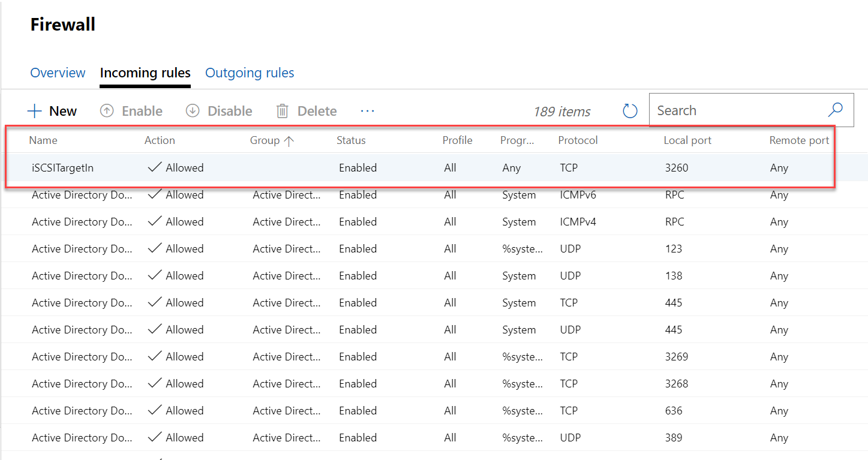Sort by the Profile column header
The height and width of the screenshot is (460, 868).
click(457, 140)
